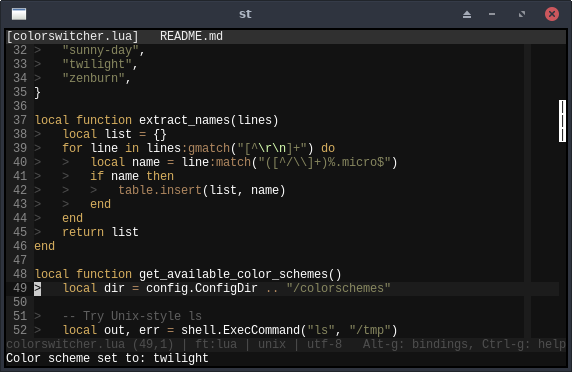Click utf-8 encoding in status bar
The width and height of the screenshot is (572, 372).
[x=324, y=344]
